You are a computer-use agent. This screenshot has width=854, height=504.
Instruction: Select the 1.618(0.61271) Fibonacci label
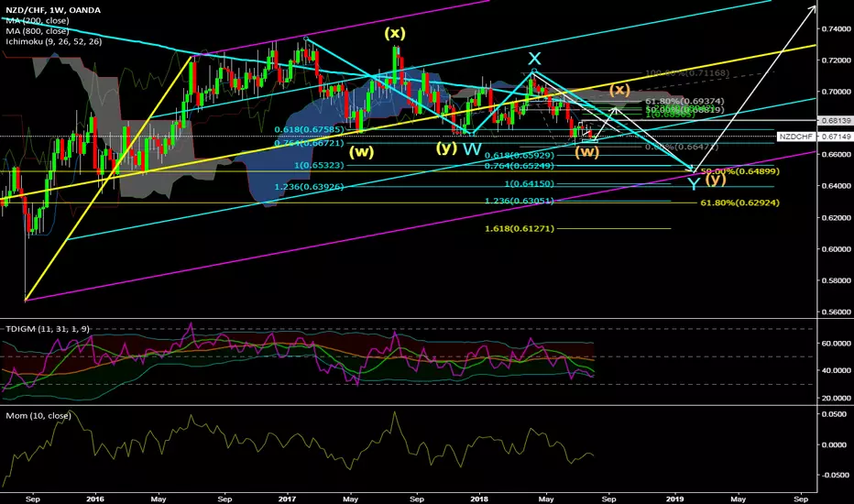(x=519, y=229)
